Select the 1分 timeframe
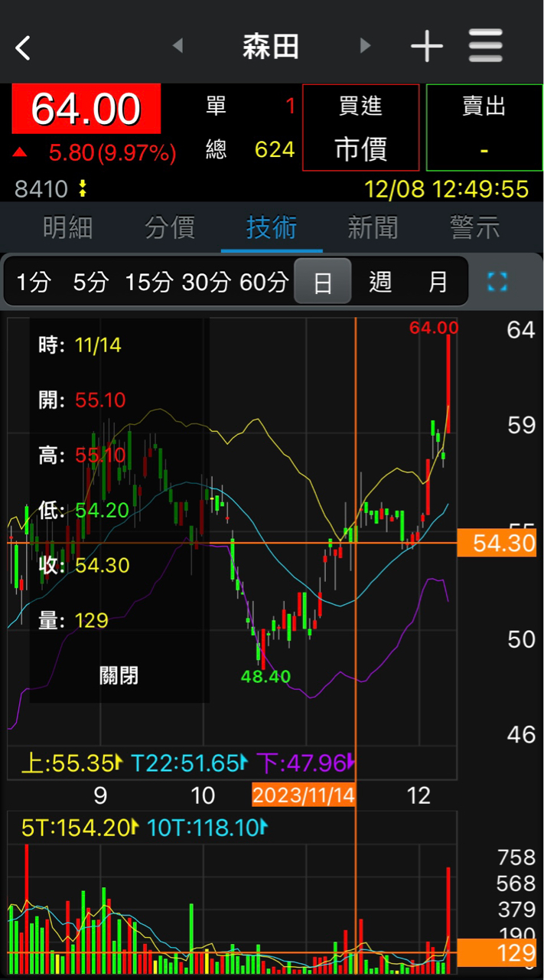 coord(34,282)
